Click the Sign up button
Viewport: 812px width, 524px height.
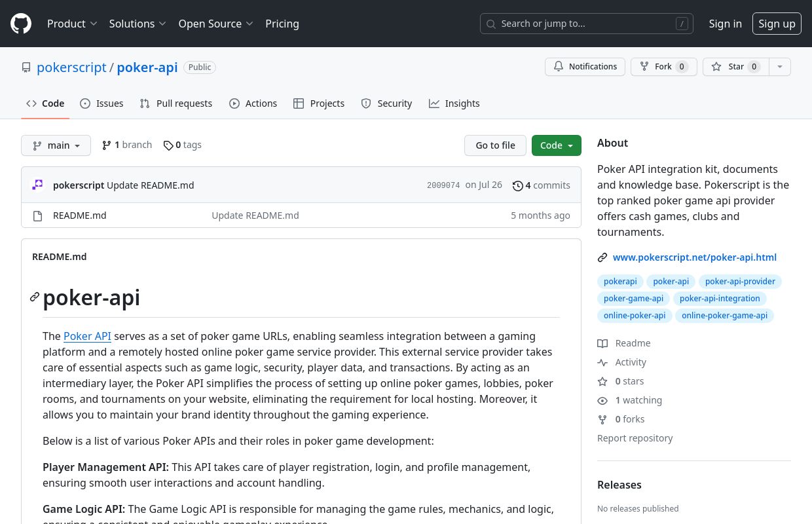pos(777,24)
